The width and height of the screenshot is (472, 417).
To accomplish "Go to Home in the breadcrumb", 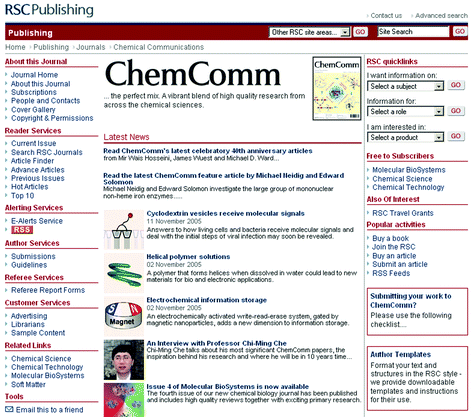I will pos(15,47).
